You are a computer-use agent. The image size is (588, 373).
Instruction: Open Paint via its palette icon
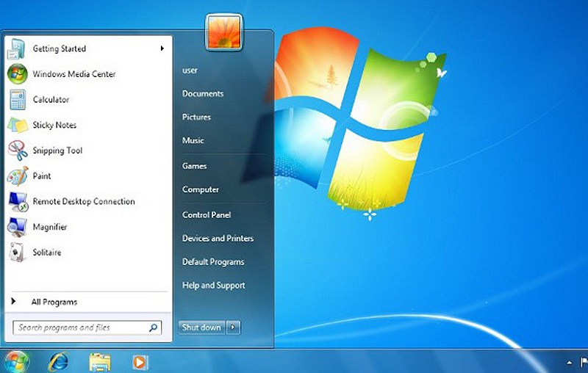coord(17,176)
